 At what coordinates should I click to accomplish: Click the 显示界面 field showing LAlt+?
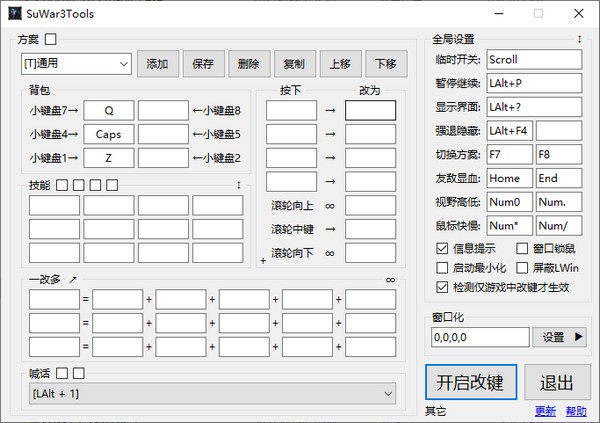click(x=534, y=107)
